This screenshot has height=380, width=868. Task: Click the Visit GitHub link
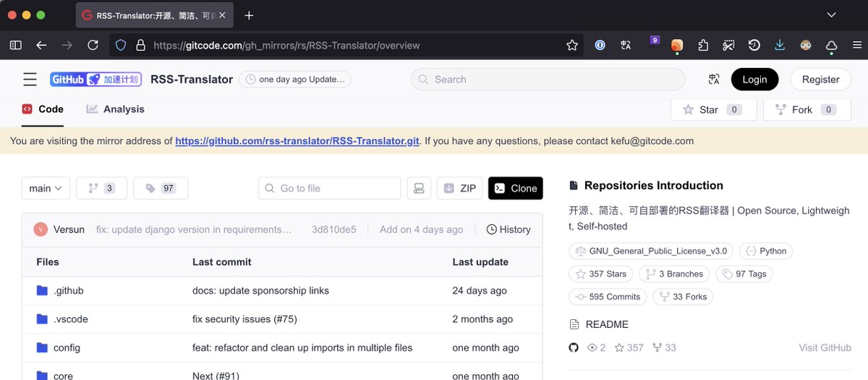point(825,347)
